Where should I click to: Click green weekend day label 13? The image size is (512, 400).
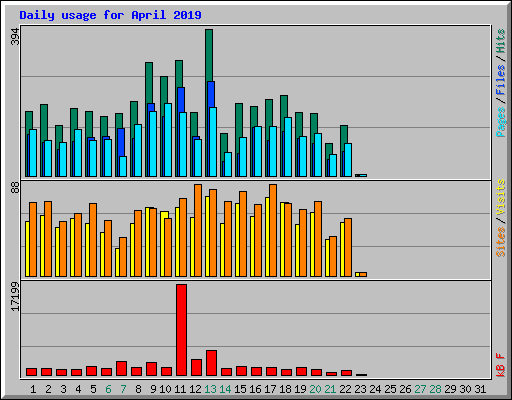point(210,389)
